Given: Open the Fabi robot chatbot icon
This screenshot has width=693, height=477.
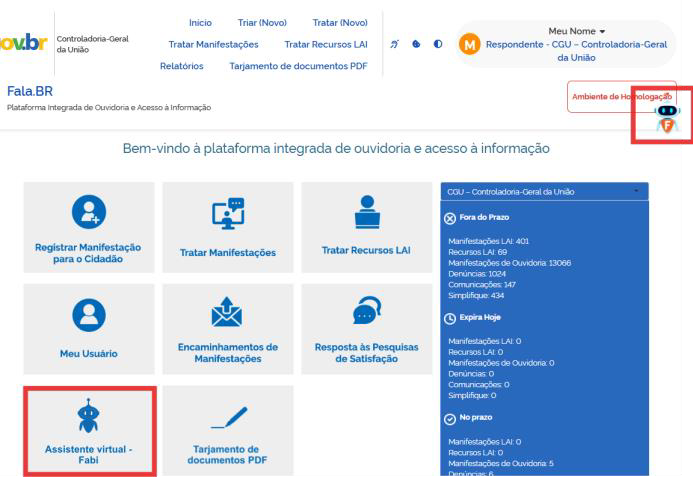Looking at the screenshot, I should point(667,118).
